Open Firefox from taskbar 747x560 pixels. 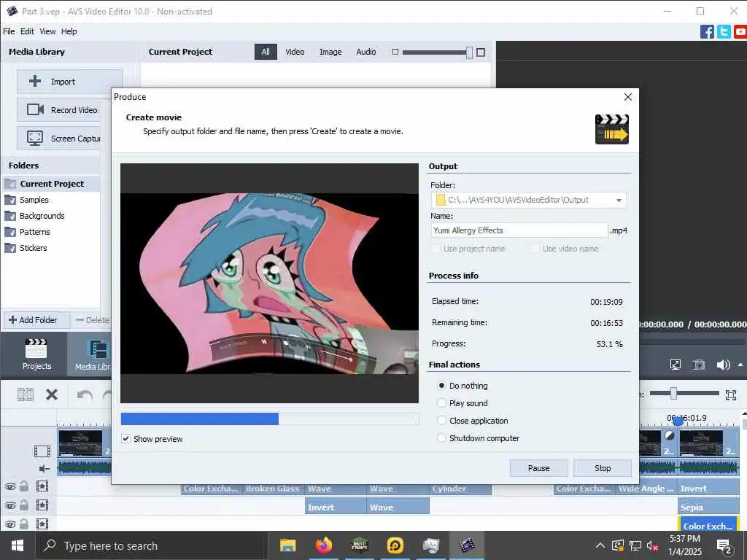click(x=323, y=545)
